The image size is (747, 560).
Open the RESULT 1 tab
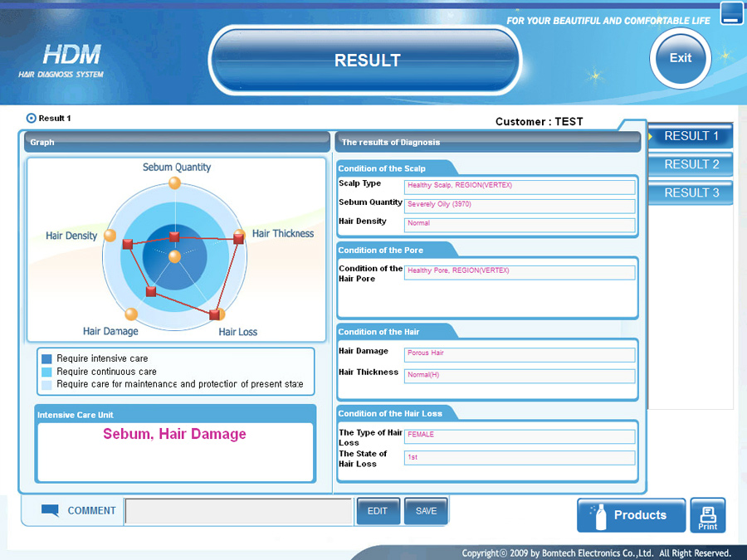tap(691, 136)
